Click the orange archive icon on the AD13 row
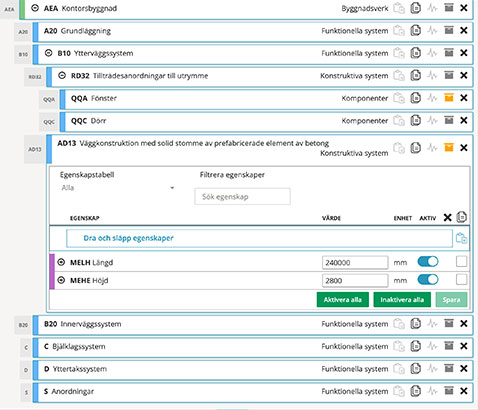Viewport: 478px width, 410px height. click(449, 147)
